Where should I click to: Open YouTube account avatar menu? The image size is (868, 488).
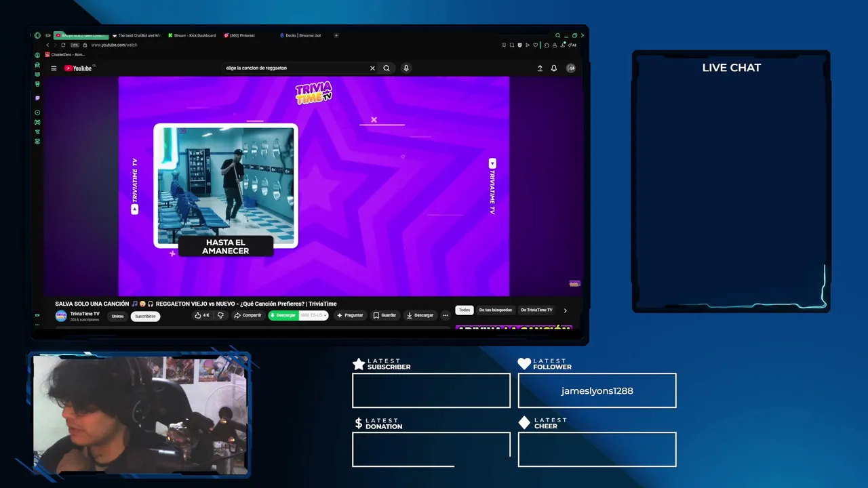coord(571,68)
